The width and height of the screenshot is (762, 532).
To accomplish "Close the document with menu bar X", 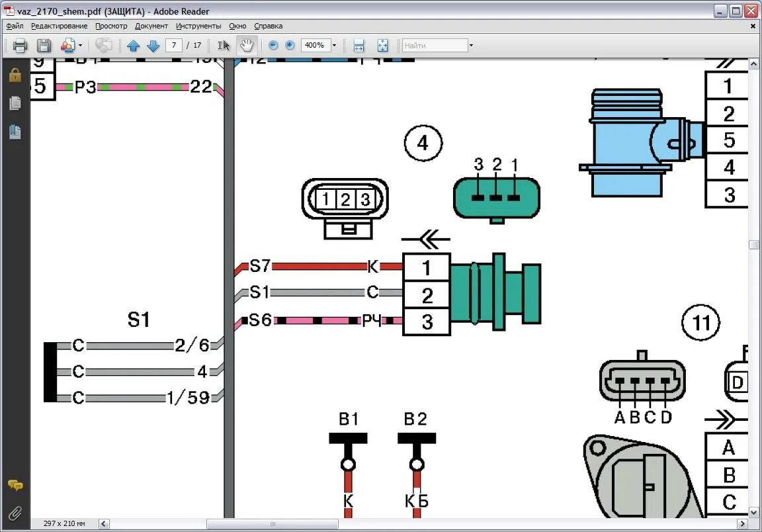I will (x=753, y=26).
